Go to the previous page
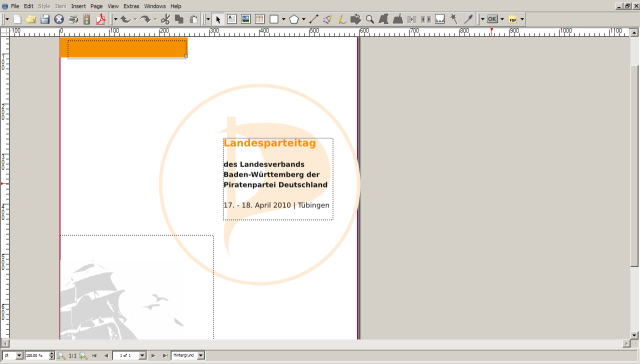640x364 pixels. [106, 356]
